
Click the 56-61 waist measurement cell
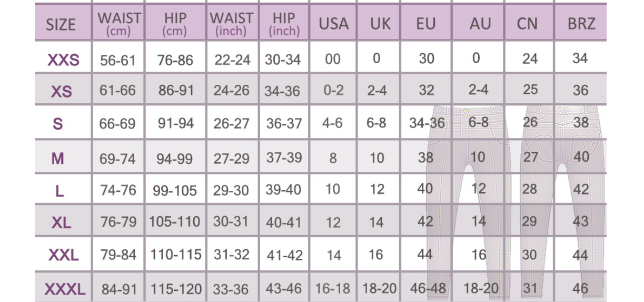[x=118, y=60]
